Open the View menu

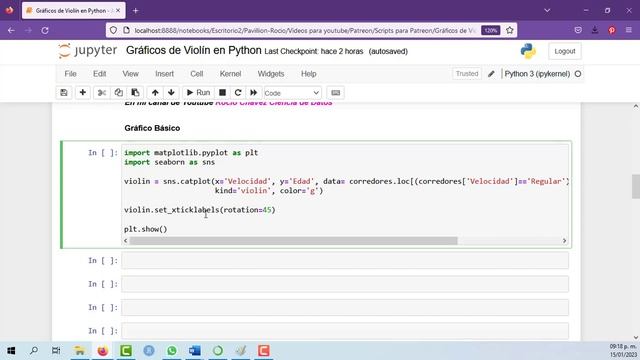(x=130, y=74)
